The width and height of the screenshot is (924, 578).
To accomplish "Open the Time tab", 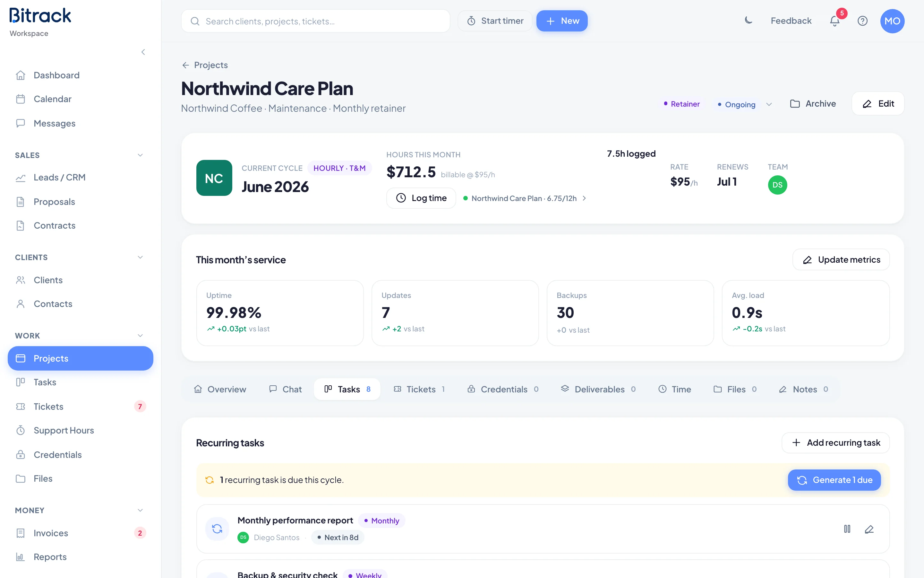I will pos(675,389).
